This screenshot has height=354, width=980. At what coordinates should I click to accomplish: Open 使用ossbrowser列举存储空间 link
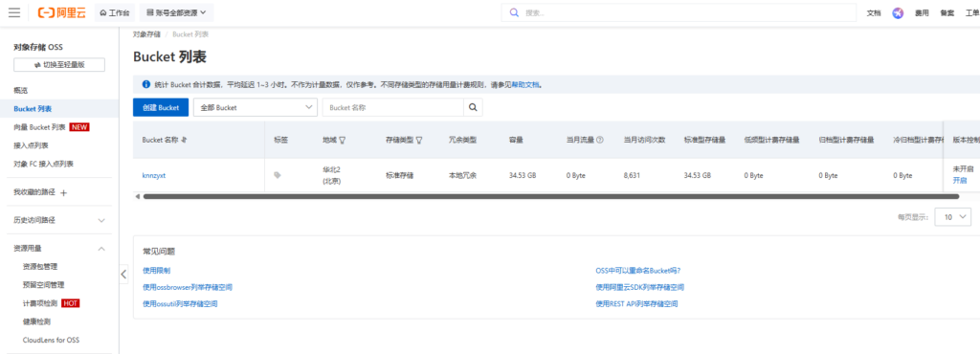188,287
